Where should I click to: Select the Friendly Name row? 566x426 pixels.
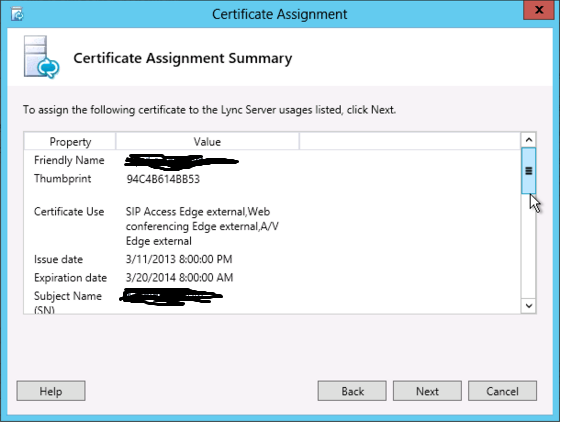pyautogui.click(x=273, y=160)
